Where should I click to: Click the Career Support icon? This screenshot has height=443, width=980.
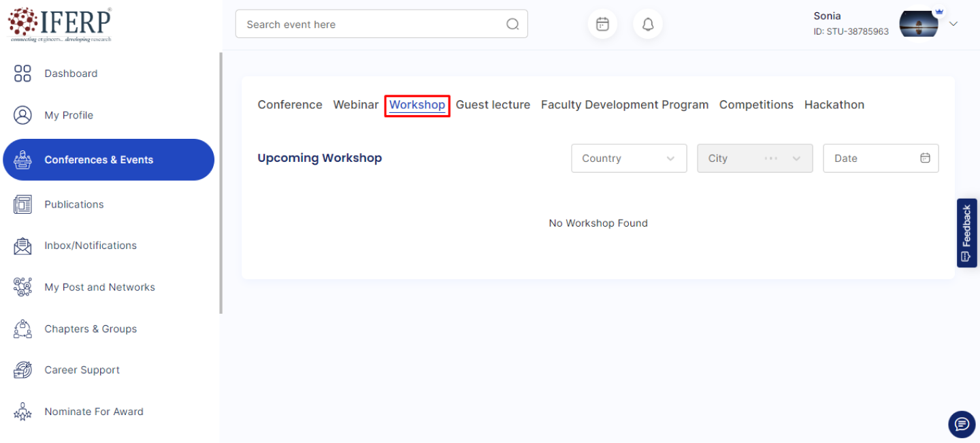point(22,370)
